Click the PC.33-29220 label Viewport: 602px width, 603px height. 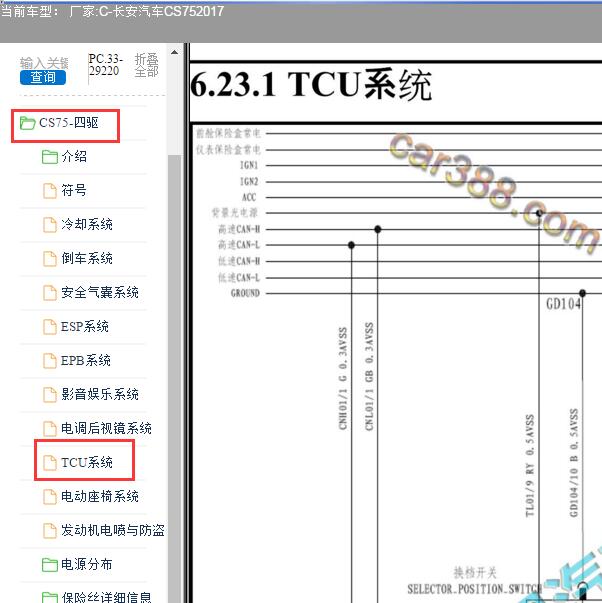pos(105,65)
